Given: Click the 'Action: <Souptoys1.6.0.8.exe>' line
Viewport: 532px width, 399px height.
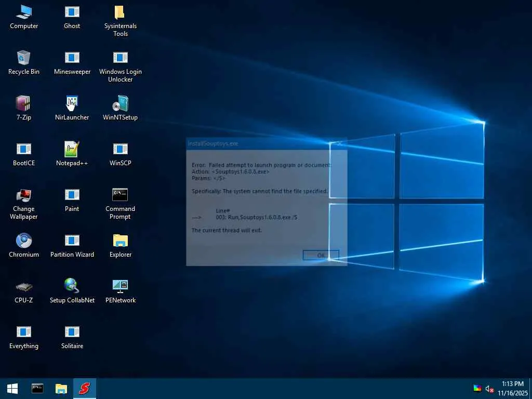Looking at the screenshot, I should pos(230,171).
